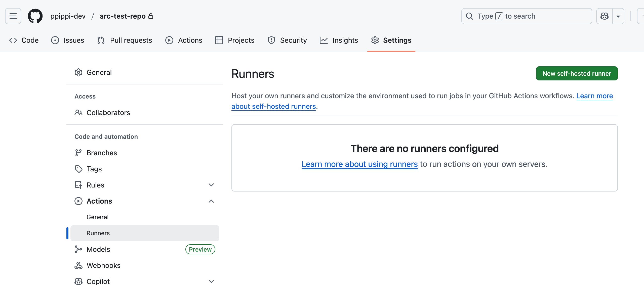Open the Copilot icon in the header
Screen dimensions: 644x285
tap(604, 16)
